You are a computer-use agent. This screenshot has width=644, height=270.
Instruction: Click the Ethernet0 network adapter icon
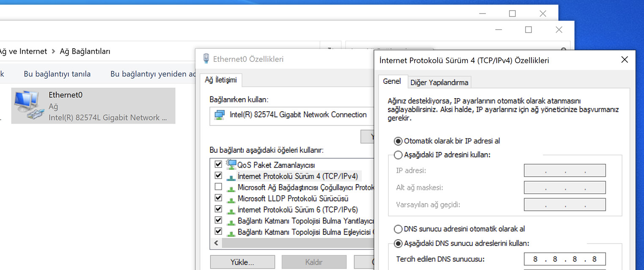point(29,105)
